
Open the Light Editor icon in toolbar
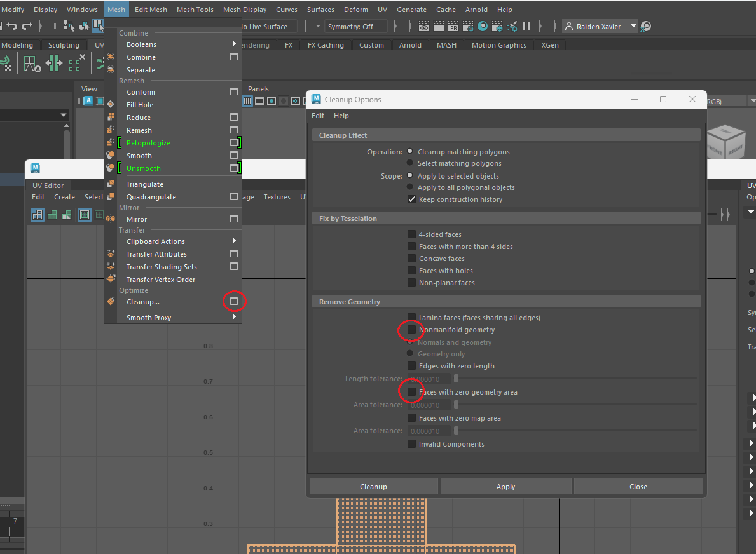click(512, 27)
